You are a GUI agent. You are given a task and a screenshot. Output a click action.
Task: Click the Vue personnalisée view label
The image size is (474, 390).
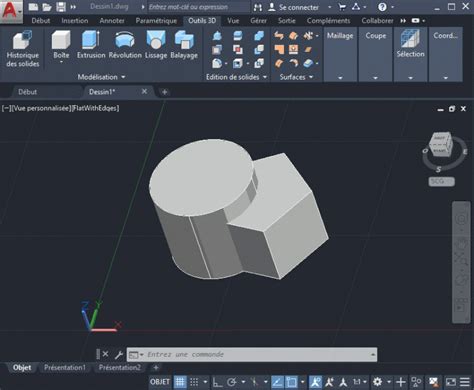[42, 108]
